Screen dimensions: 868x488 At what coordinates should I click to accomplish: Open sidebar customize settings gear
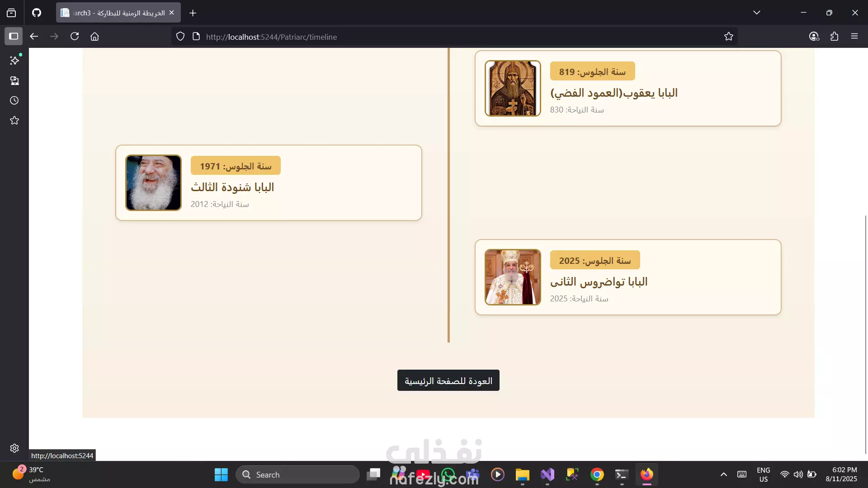tap(14, 448)
